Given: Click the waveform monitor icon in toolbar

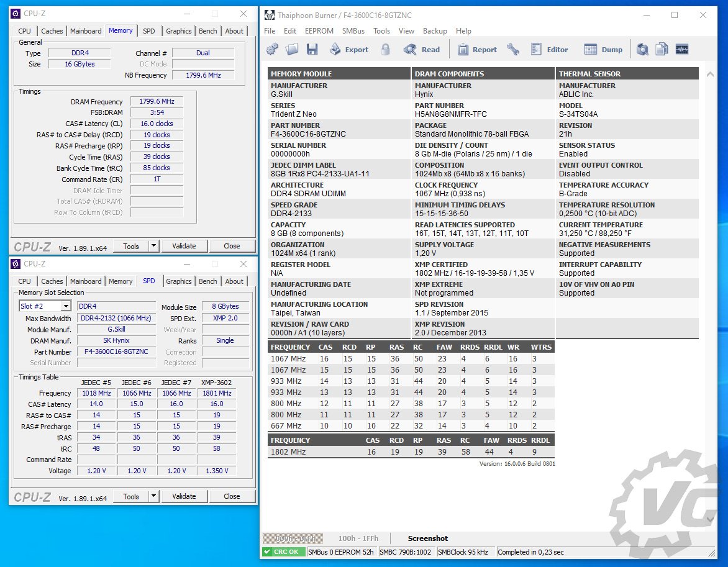Looking at the screenshot, I should (x=682, y=50).
